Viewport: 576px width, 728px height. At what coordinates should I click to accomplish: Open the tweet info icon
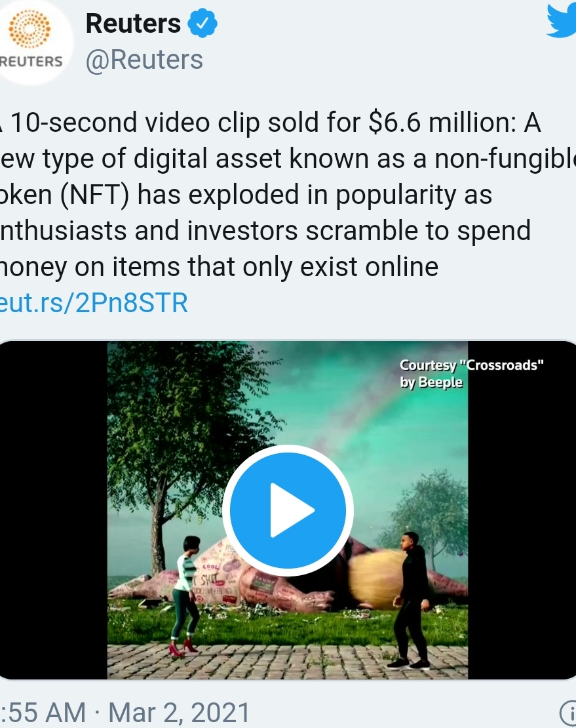[x=568, y=712]
